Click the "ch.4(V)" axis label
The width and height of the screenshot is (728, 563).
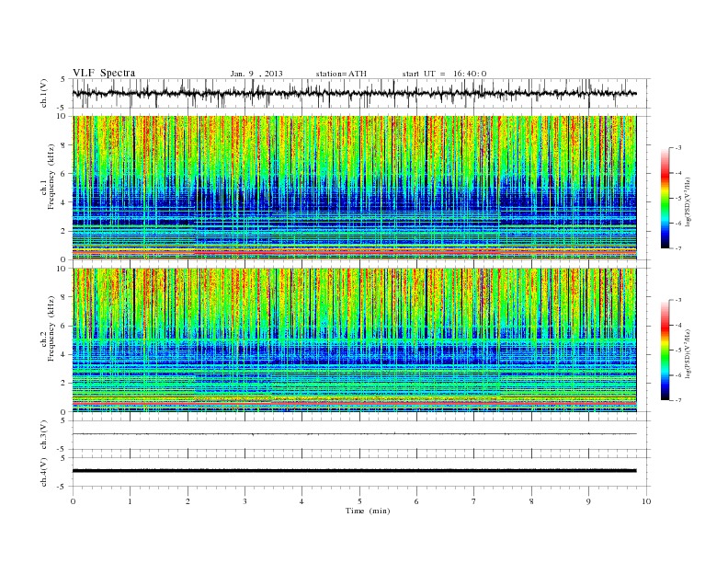pyautogui.click(x=44, y=472)
